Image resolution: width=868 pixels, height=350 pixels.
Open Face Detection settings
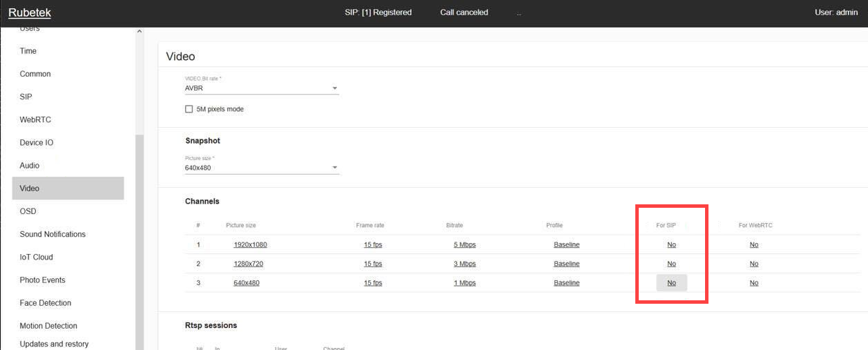[46, 303]
